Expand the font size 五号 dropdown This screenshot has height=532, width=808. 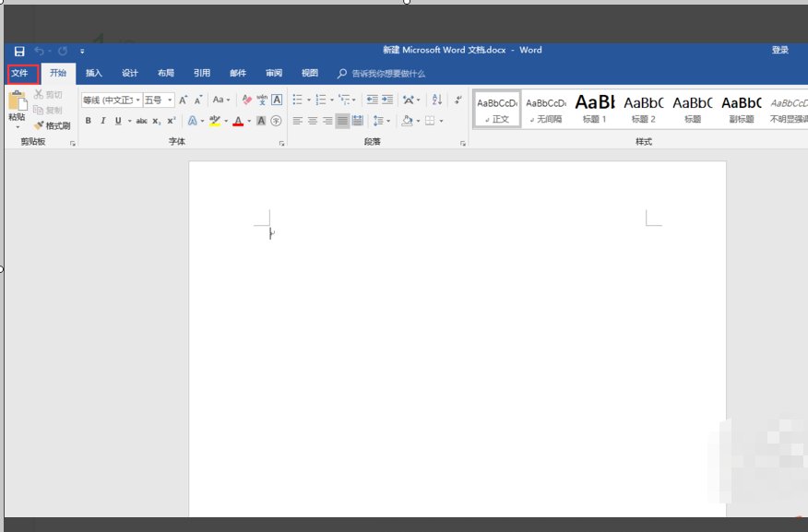170,100
